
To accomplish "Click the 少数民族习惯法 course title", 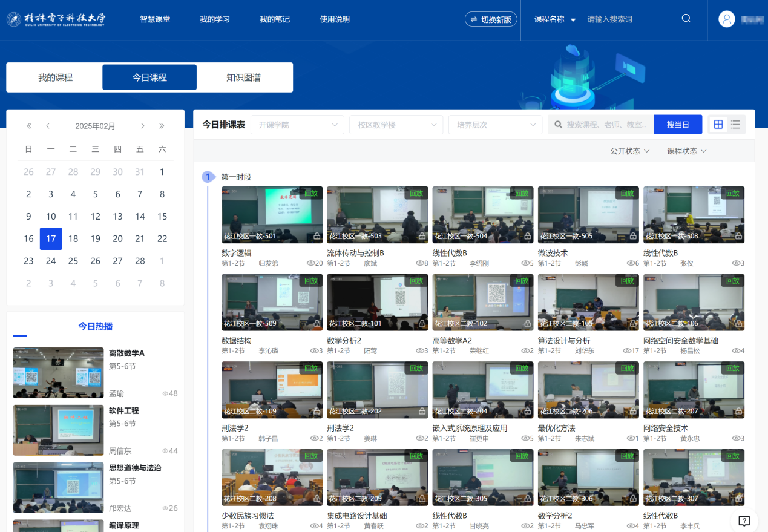I will click(248, 516).
